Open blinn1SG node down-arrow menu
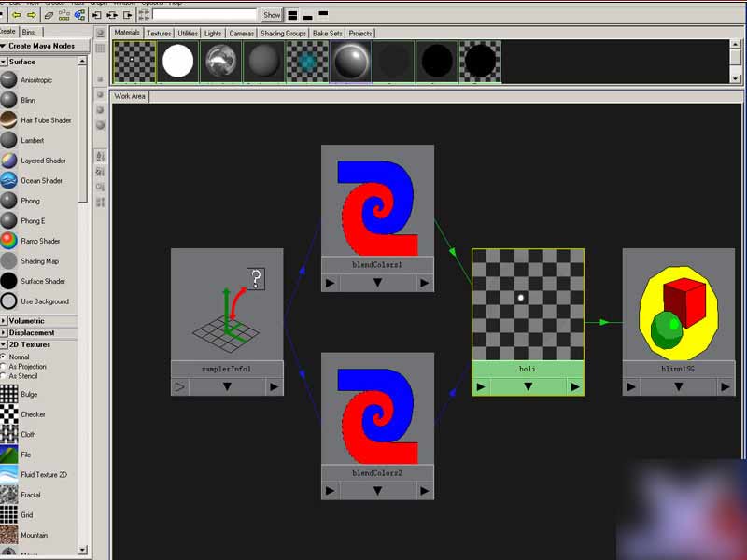Image resolution: width=747 pixels, height=560 pixels. tap(679, 386)
